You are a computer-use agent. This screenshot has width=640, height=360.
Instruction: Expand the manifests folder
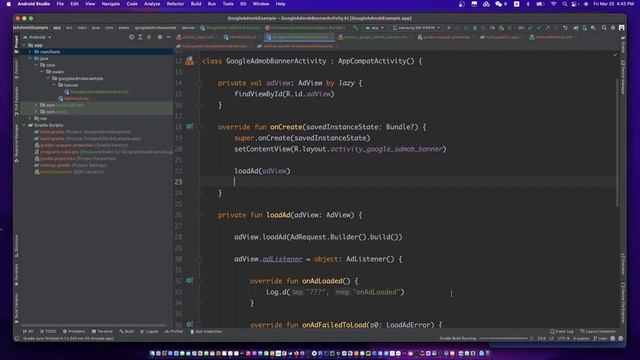point(30,52)
